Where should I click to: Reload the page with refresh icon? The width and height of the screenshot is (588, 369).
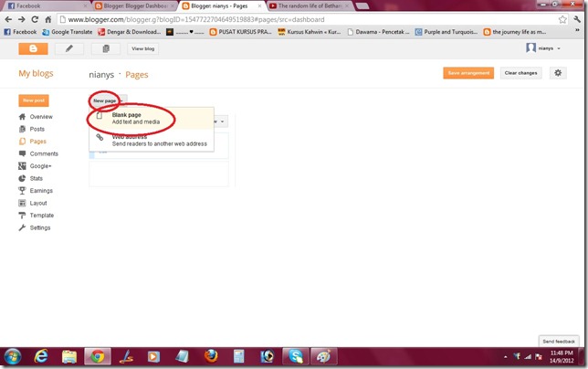[35, 19]
